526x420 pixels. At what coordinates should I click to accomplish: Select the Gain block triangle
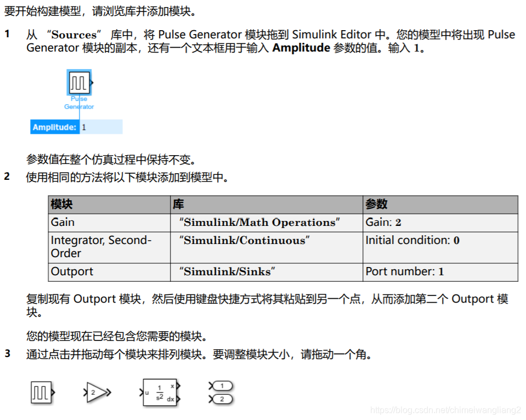click(x=97, y=392)
